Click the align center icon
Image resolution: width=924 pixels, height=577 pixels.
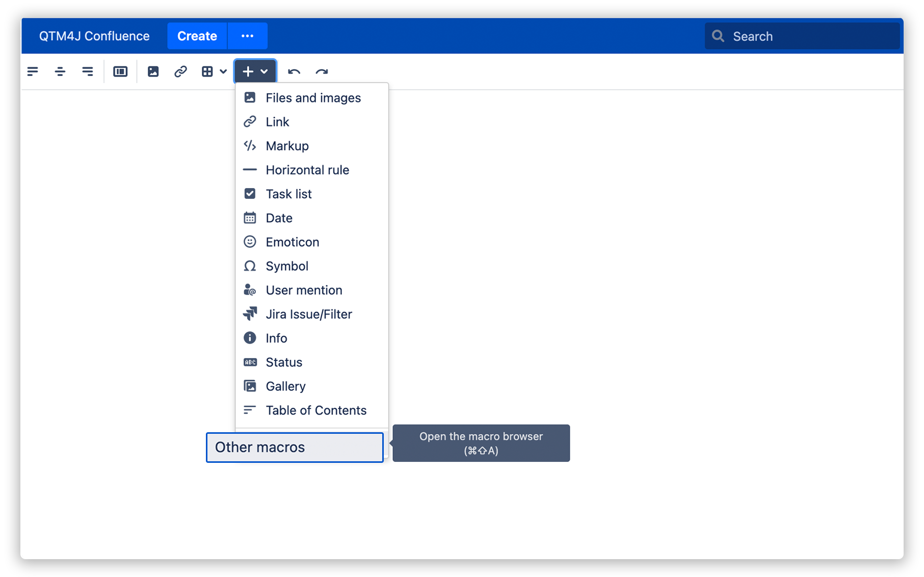[x=60, y=71]
